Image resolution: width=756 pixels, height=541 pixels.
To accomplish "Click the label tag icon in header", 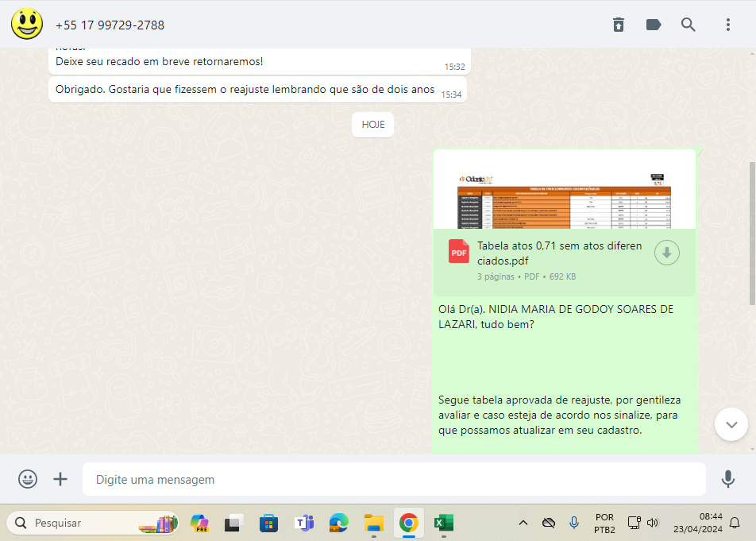I will tap(654, 25).
